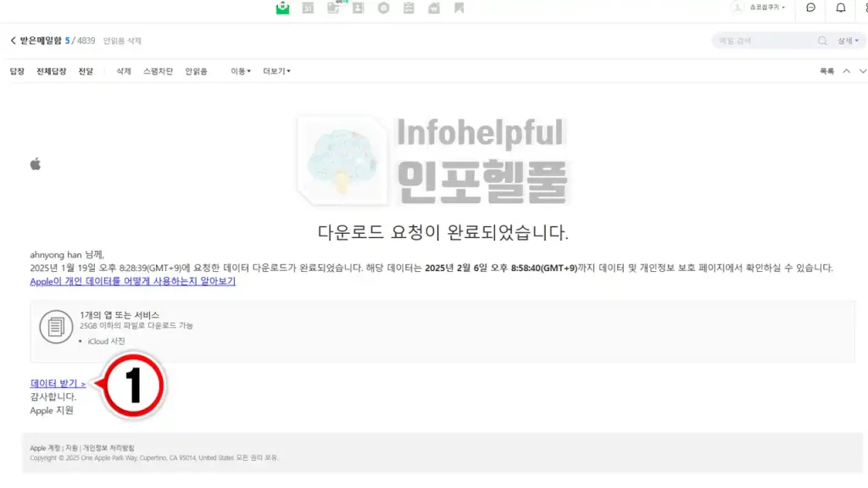The height and width of the screenshot is (488, 868).
Task: Open the Memo/notes folder icon
Action: [x=333, y=8]
